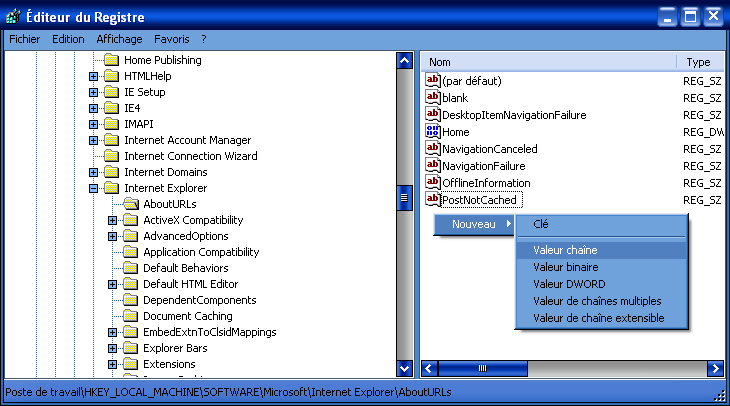Select the DesktopItemNavigationFailure value name
This screenshot has height=406, width=730.
tap(514, 115)
